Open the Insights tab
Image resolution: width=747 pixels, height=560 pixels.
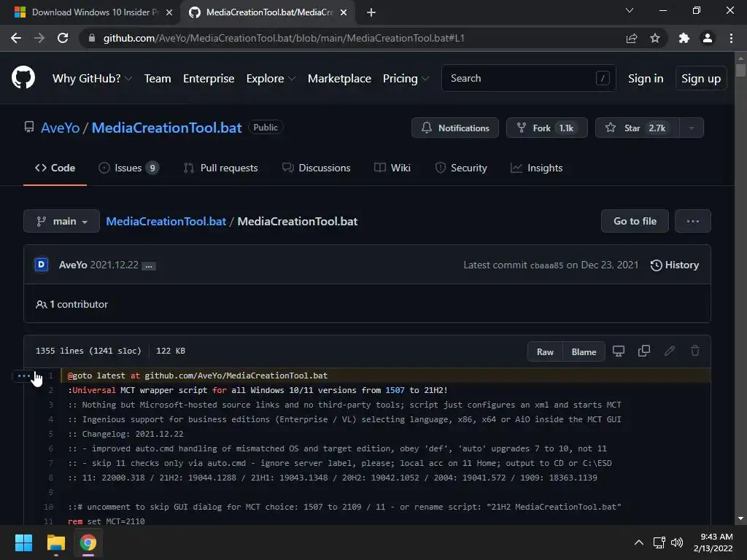coord(536,168)
